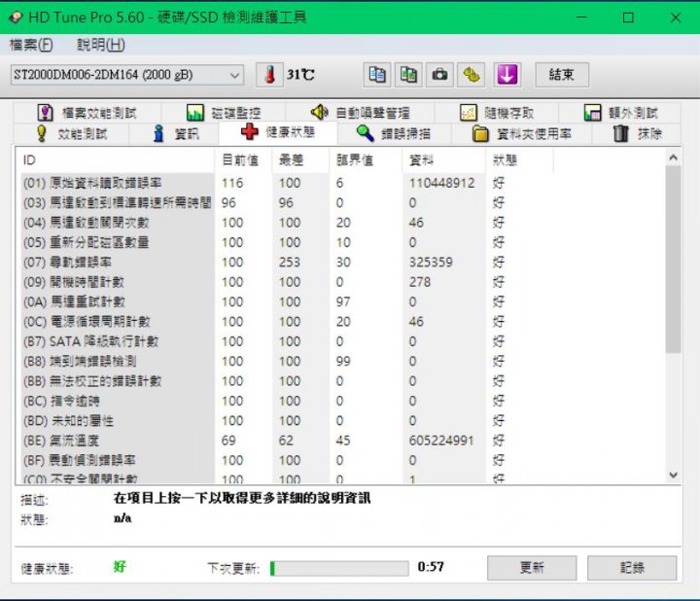Image resolution: width=700 pixels, height=601 pixels.
Task: Open the drive selection dropdown ST2000DM006
Action: pyautogui.click(x=126, y=75)
